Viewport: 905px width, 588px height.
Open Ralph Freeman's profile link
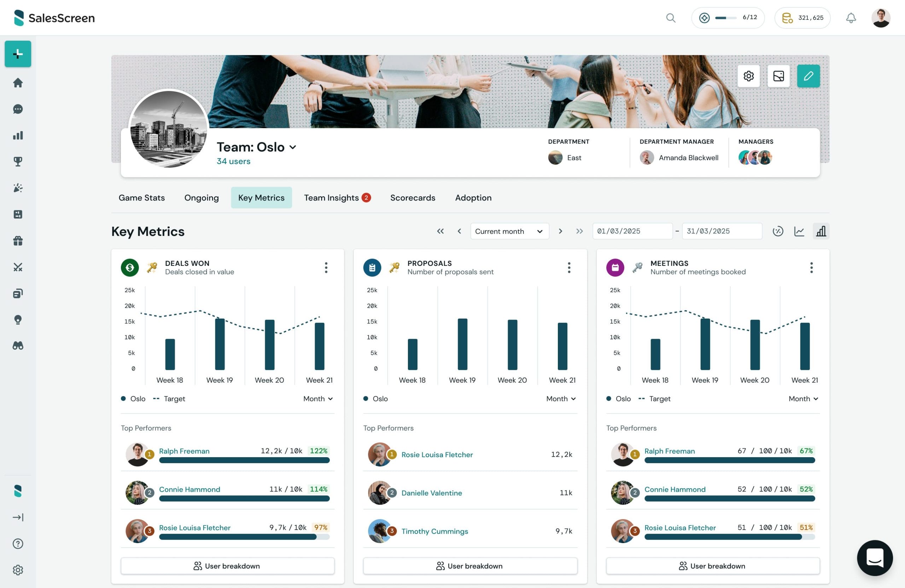(185, 451)
